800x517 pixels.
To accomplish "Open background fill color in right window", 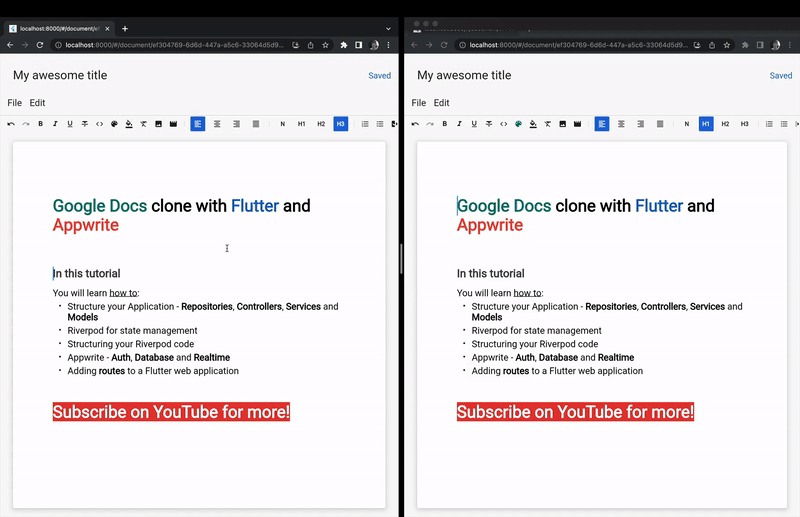I will pyautogui.click(x=533, y=124).
